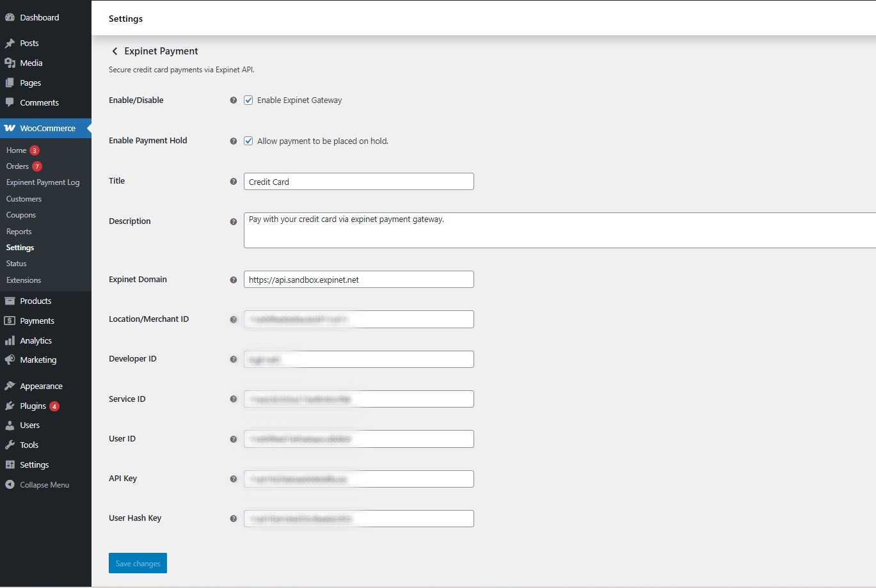Open the Expinent Payment Log menu item
This screenshot has width=876, height=588.
(x=42, y=182)
